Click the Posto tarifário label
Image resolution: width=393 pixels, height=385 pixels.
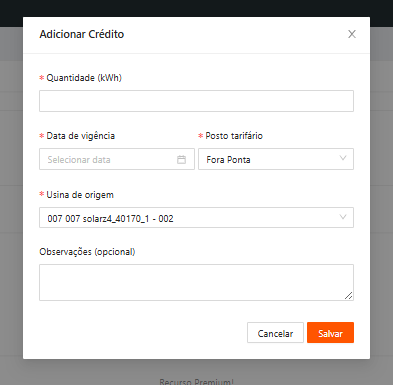tap(234, 136)
